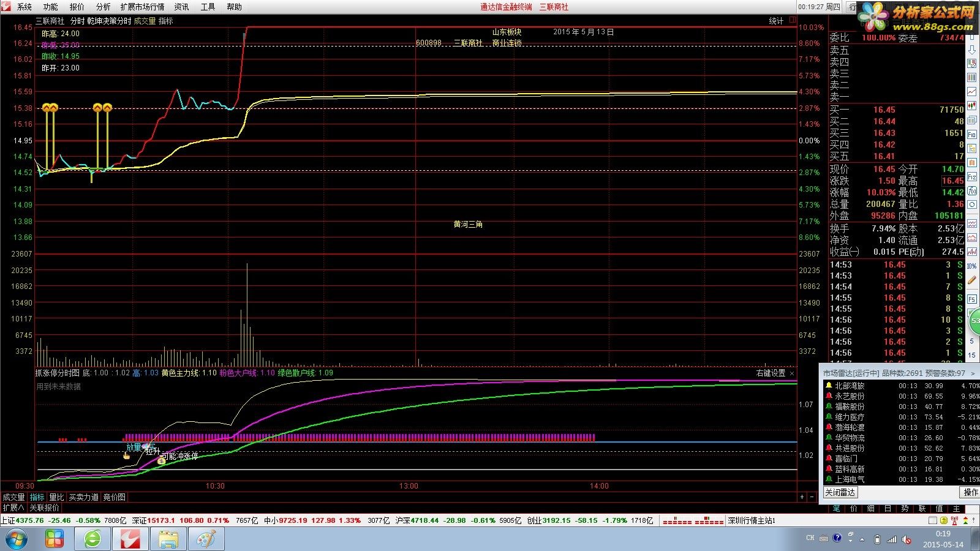The height and width of the screenshot is (551, 980).
Task: Click the F12 icon in right toolbar
Action: click(972, 177)
